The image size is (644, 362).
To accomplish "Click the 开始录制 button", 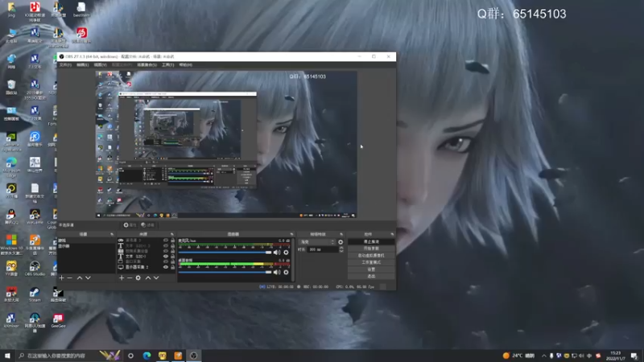I will click(371, 249).
